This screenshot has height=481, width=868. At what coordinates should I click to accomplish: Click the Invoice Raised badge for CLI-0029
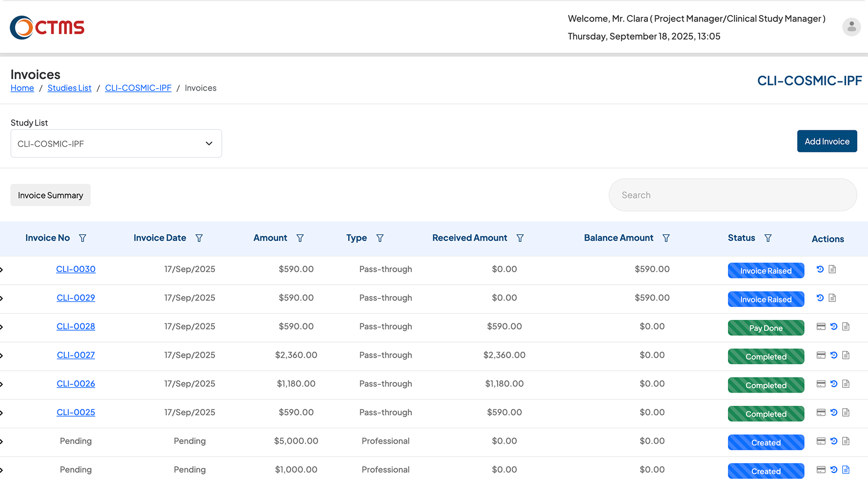point(766,299)
